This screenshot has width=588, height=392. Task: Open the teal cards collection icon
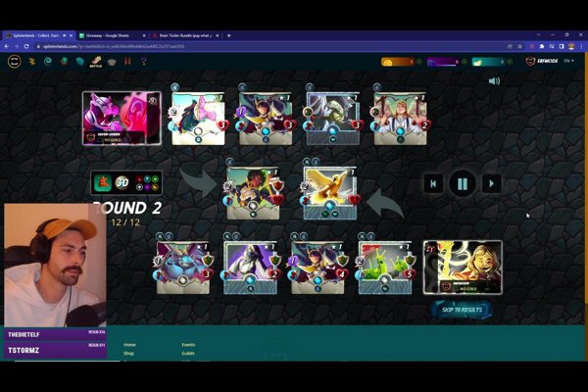pyautogui.click(x=80, y=61)
